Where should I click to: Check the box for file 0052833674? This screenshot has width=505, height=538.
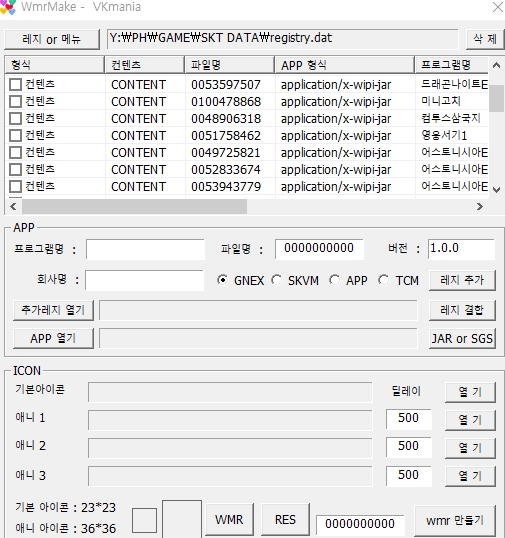tap(15, 169)
